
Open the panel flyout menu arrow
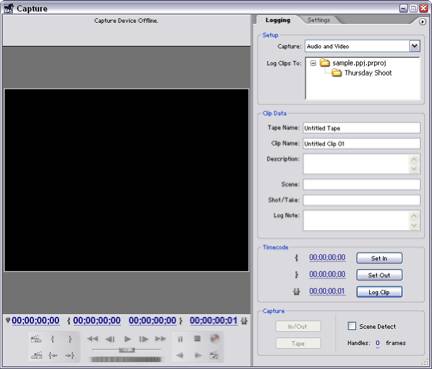tap(422, 22)
